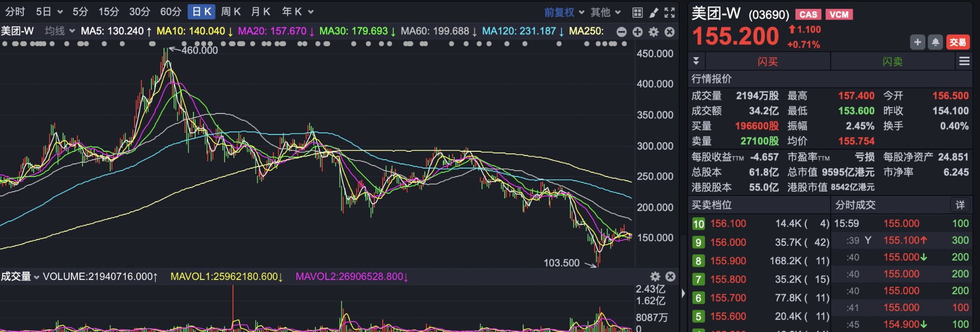980x332 pixels.
Task: Click the 闪卖 flash sell button
Action: 893,61
